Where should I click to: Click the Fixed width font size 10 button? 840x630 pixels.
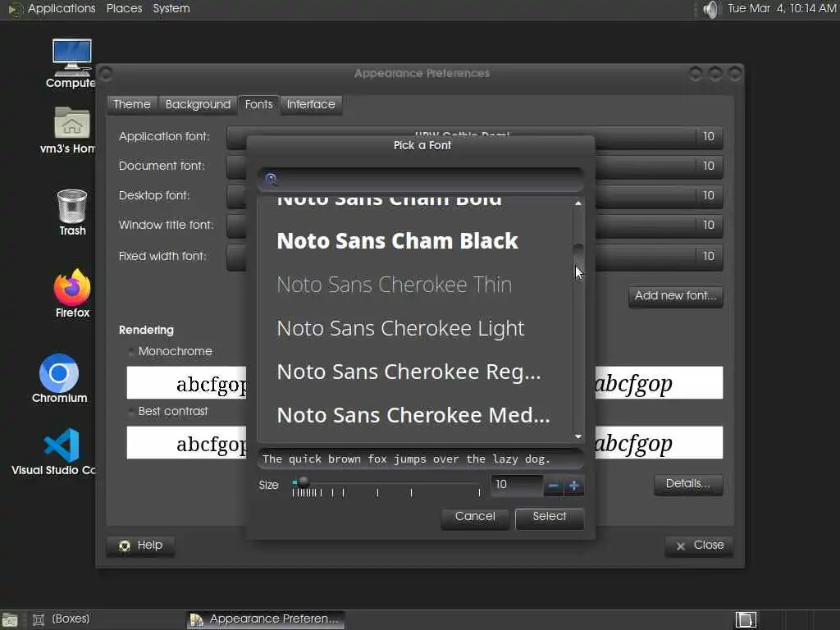[709, 256]
